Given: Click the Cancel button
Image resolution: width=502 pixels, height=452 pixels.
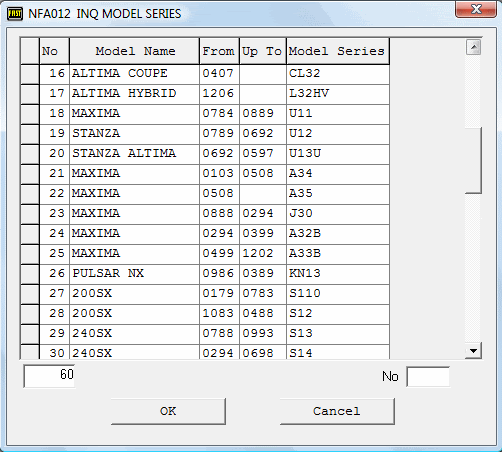Looking at the screenshot, I should click(337, 411).
